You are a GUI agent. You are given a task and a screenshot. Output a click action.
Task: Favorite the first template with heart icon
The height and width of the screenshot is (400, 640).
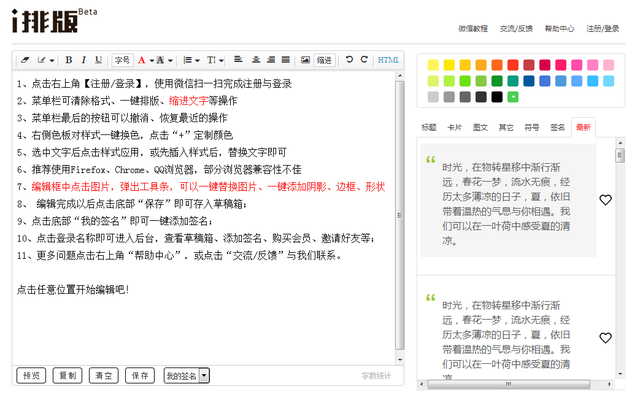pos(605,200)
